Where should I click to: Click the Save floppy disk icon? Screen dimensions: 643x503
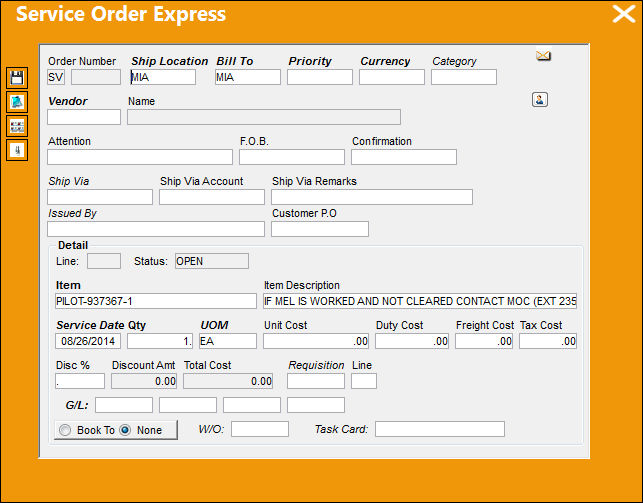point(17,78)
